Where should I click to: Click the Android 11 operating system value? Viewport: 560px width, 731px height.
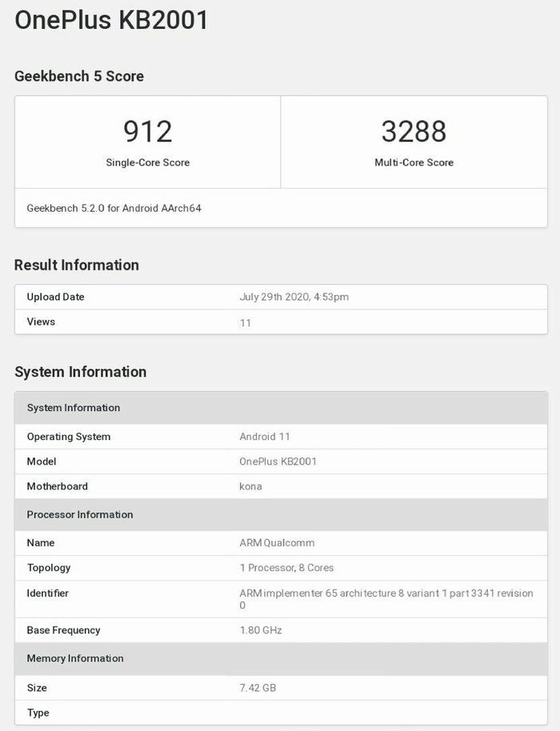point(265,437)
